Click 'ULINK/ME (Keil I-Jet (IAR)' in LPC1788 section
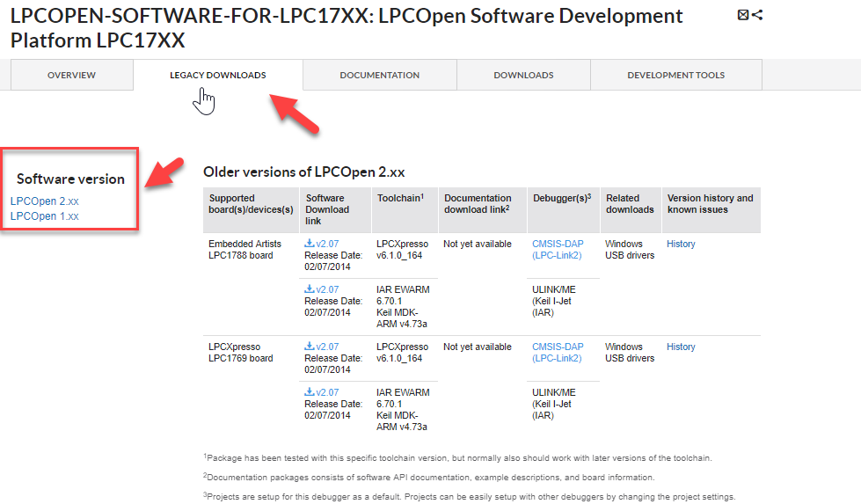Image resolution: width=861 pixels, height=504 pixels. (553, 300)
